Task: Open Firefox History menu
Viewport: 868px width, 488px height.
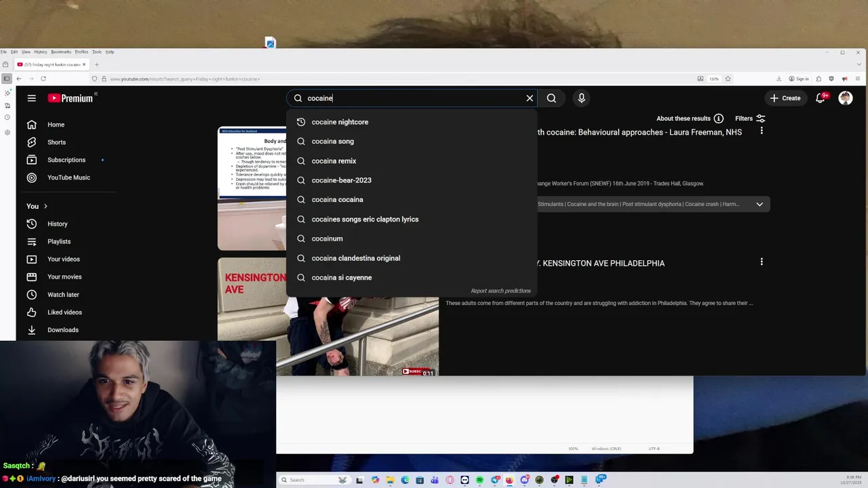Action: (41, 52)
